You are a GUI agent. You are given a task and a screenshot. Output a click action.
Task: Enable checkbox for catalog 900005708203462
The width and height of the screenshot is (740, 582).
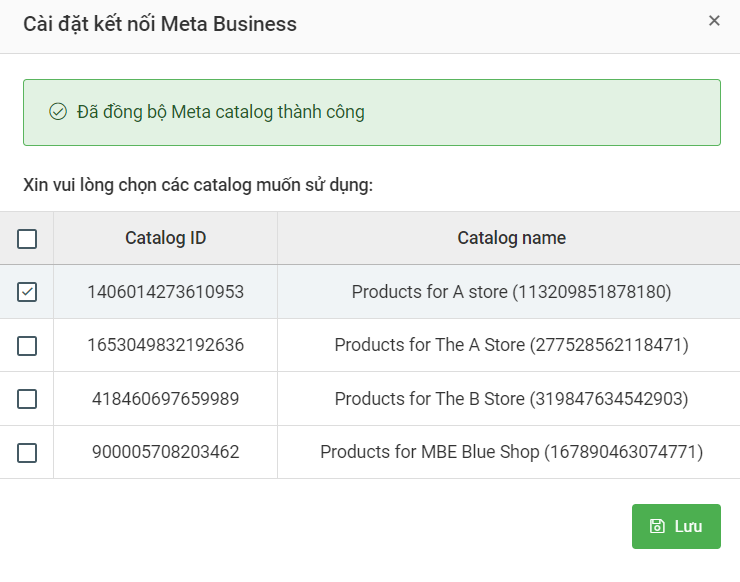coord(27,452)
